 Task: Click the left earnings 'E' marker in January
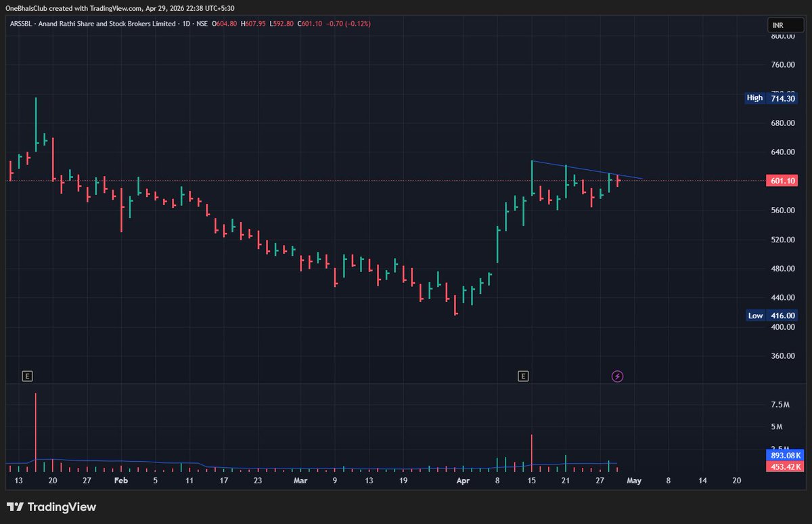27,376
